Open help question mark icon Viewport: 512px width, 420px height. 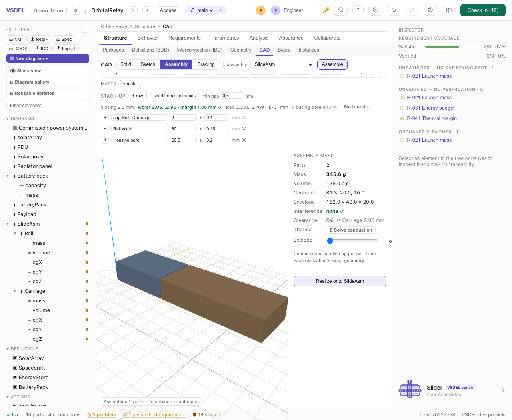(358, 10)
